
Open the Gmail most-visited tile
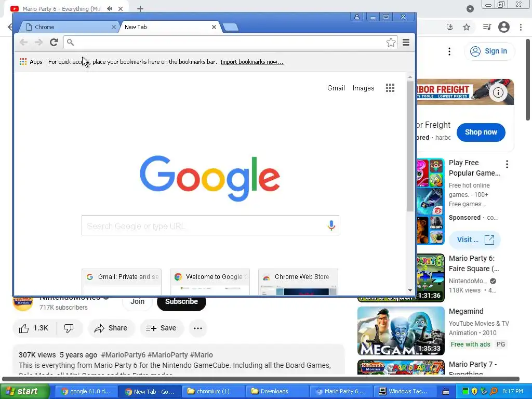click(122, 282)
